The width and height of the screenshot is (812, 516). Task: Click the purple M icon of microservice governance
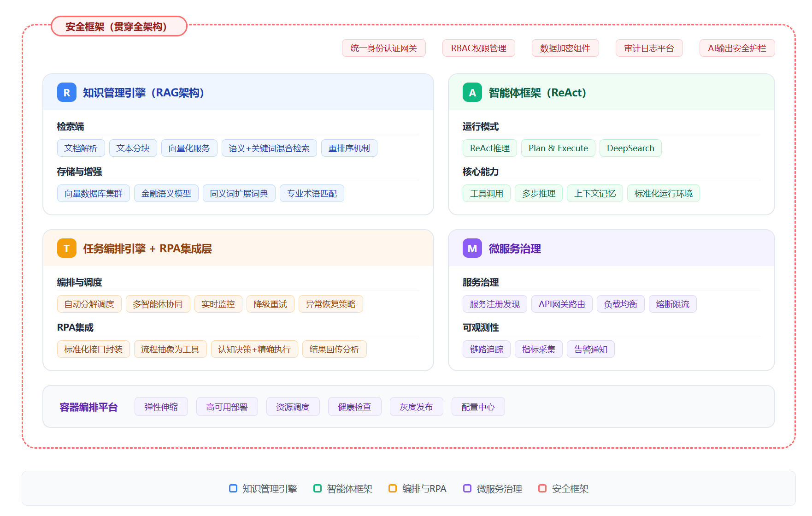[472, 248]
